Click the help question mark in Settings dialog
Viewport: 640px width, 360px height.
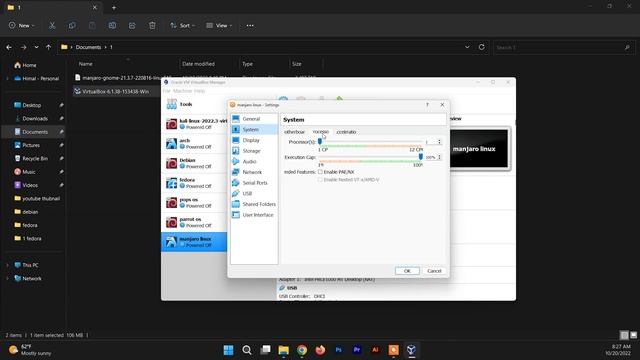pyautogui.click(x=427, y=105)
